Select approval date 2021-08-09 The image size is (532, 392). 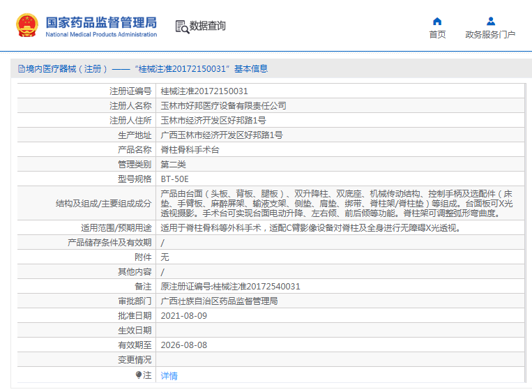click(183, 316)
